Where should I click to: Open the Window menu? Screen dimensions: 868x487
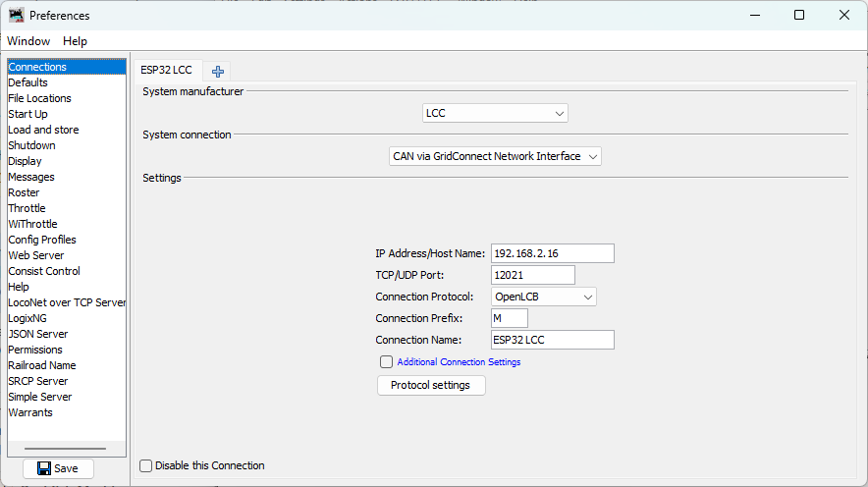(x=28, y=41)
